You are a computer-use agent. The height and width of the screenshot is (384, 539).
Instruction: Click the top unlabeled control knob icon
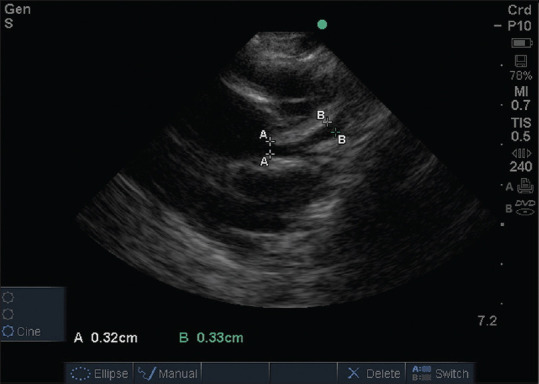8,297
